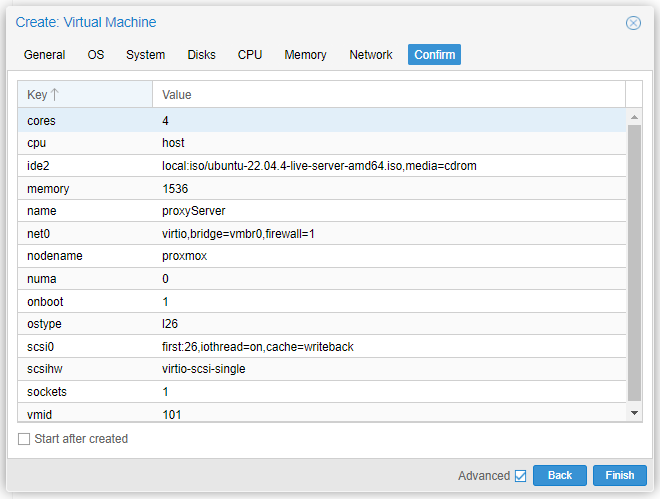The width and height of the screenshot is (660, 499).
Task: Click the 1536 memory value
Action: pos(175,188)
